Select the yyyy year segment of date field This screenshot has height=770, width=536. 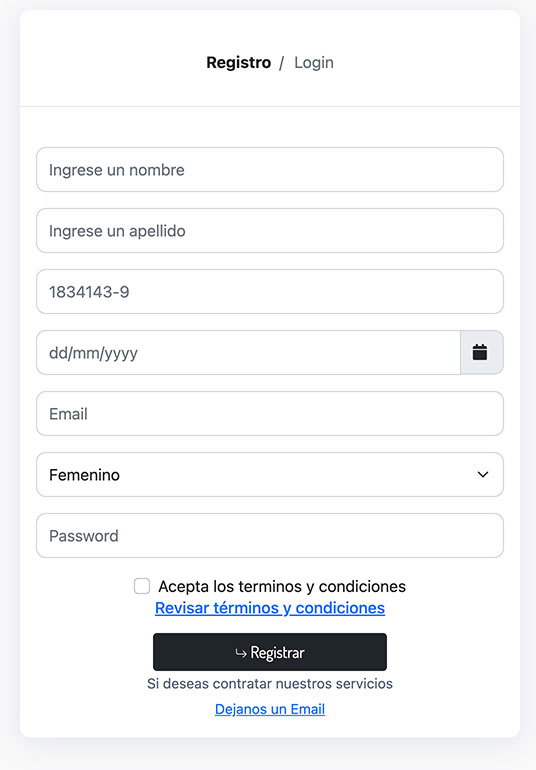point(121,354)
